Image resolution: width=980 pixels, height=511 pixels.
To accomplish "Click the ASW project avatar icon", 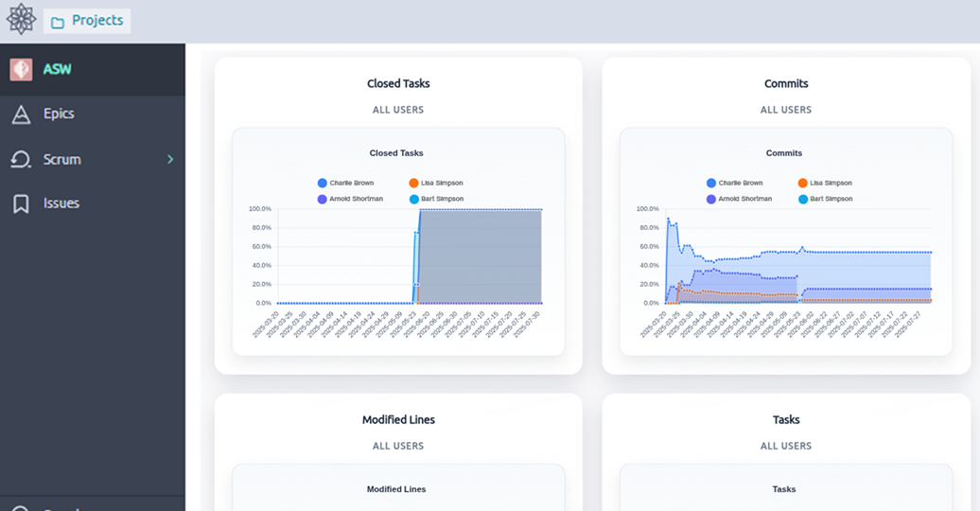I will pos(21,69).
